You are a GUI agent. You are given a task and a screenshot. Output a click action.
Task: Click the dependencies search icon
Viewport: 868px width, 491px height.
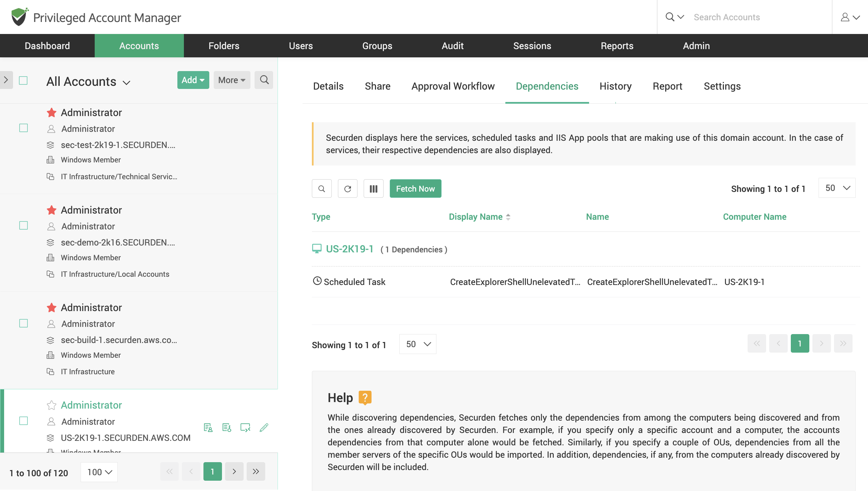tap(321, 189)
